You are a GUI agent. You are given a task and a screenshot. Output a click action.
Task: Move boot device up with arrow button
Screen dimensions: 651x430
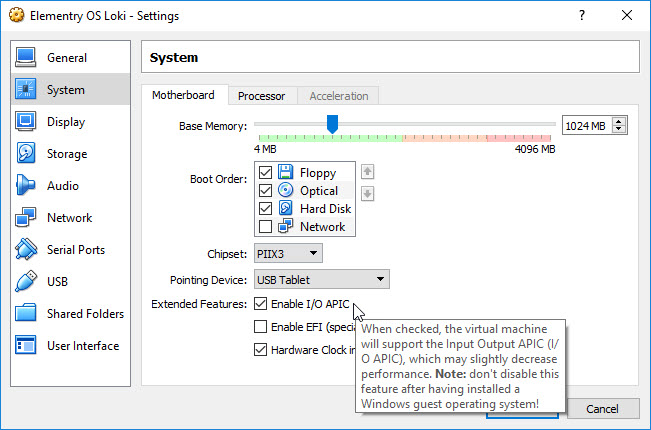click(x=367, y=171)
